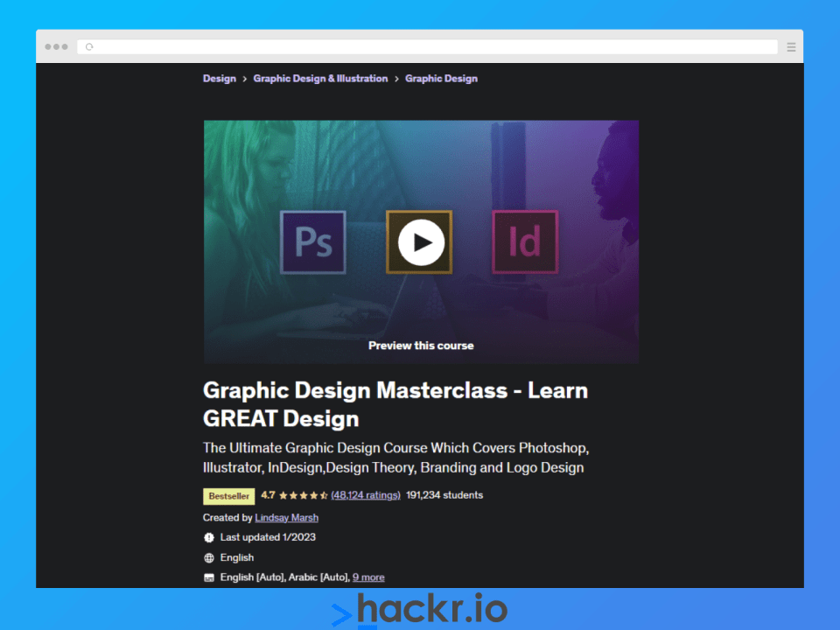Click 'Preview this course'

click(421, 345)
